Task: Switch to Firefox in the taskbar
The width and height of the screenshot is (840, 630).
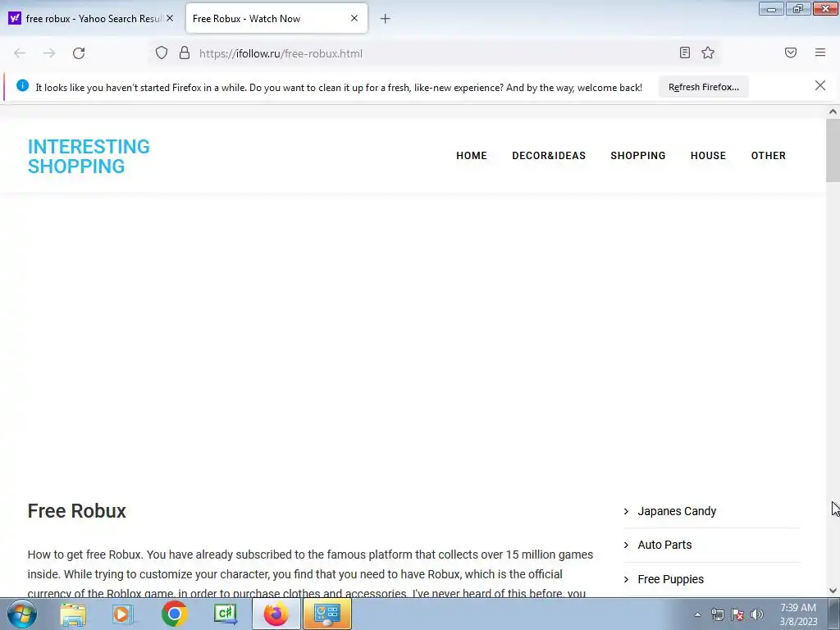Action: pyautogui.click(x=276, y=614)
